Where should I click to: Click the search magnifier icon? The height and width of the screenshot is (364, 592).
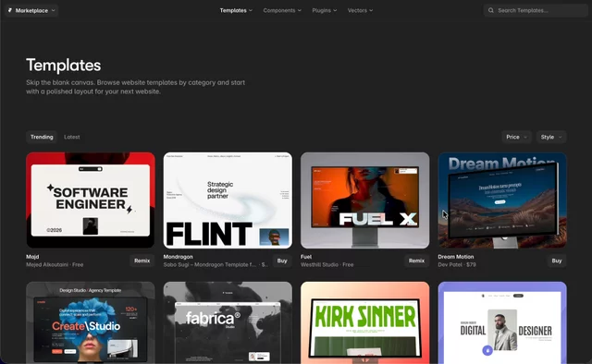click(x=491, y=10)
